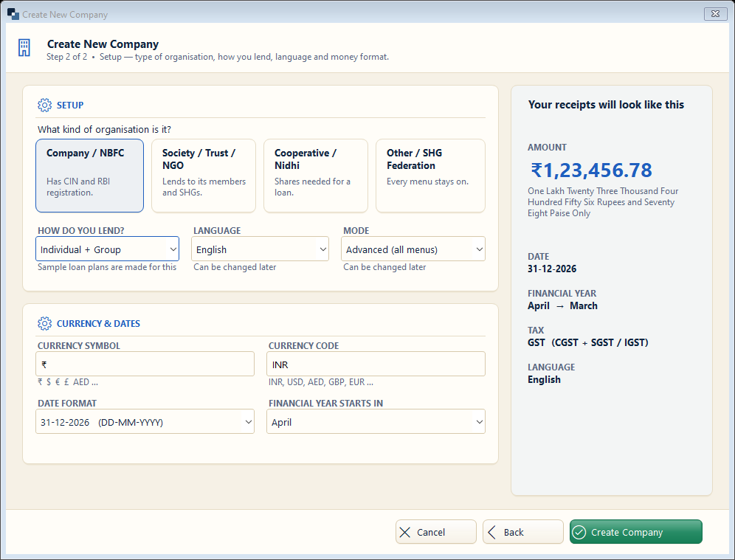
Task: Close the Create New Company window
Action: click(x=715, y=14)
